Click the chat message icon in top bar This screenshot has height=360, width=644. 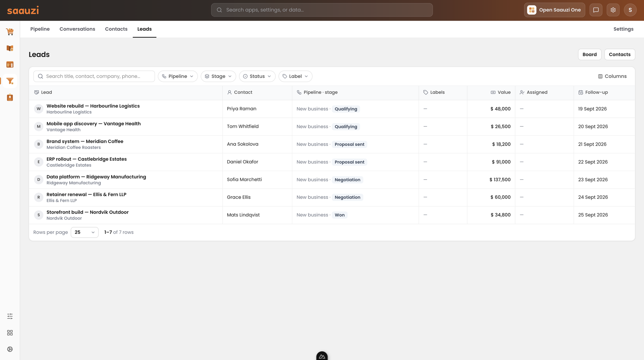click(596, 10)
